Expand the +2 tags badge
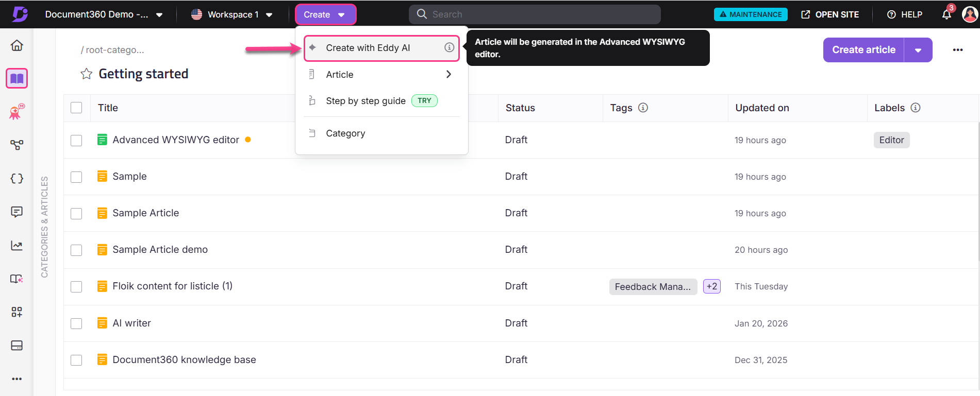Viewport: 980px width, 396px height. [712, 286]
